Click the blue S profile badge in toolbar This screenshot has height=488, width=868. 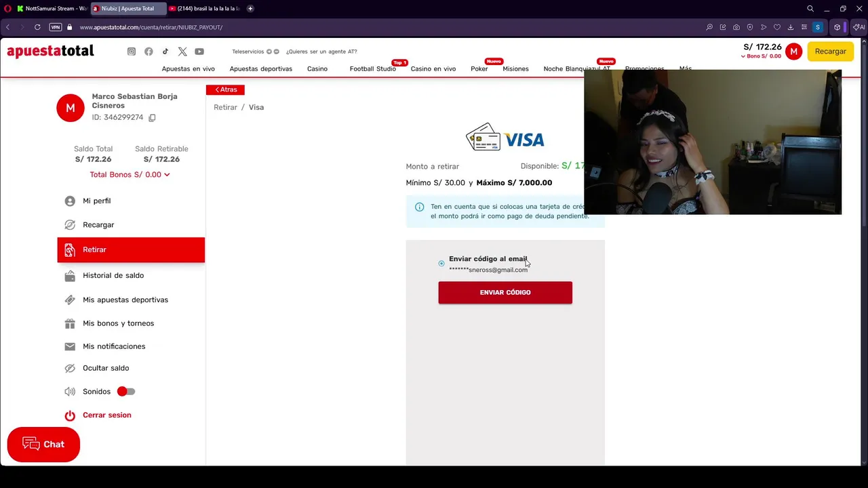tap(818, 27)
